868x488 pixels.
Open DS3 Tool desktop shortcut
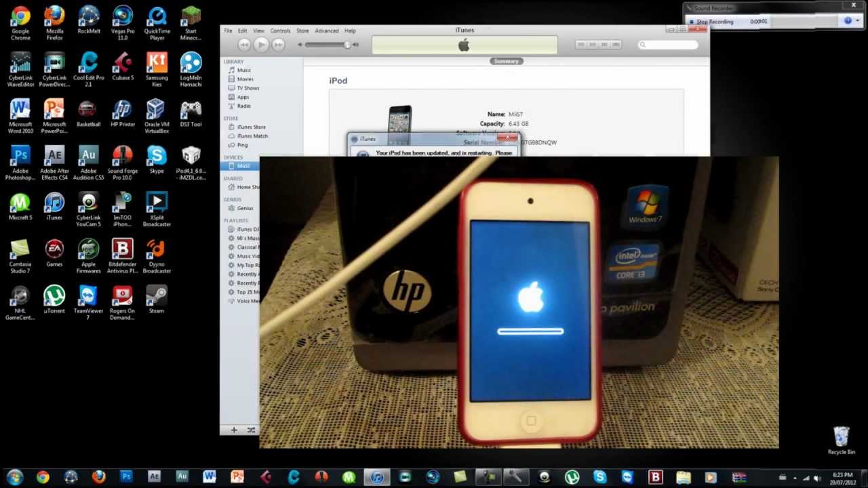click(x=191, y=113)
